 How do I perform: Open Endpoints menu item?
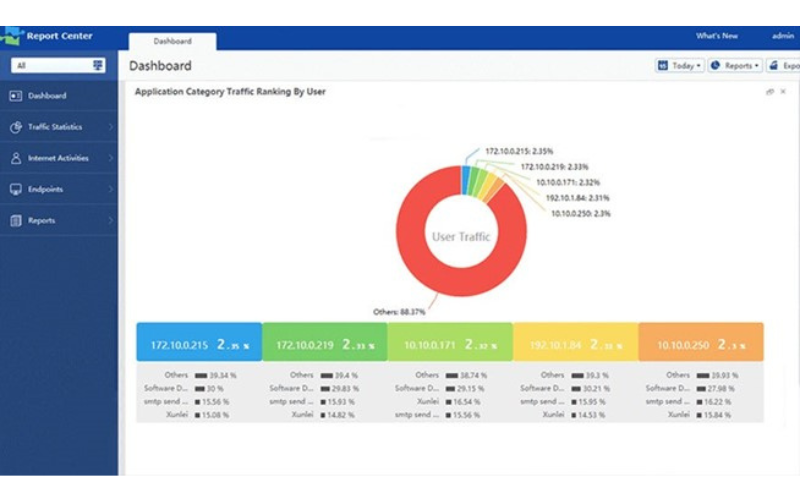pyautogui.click(x=59, y=189)
